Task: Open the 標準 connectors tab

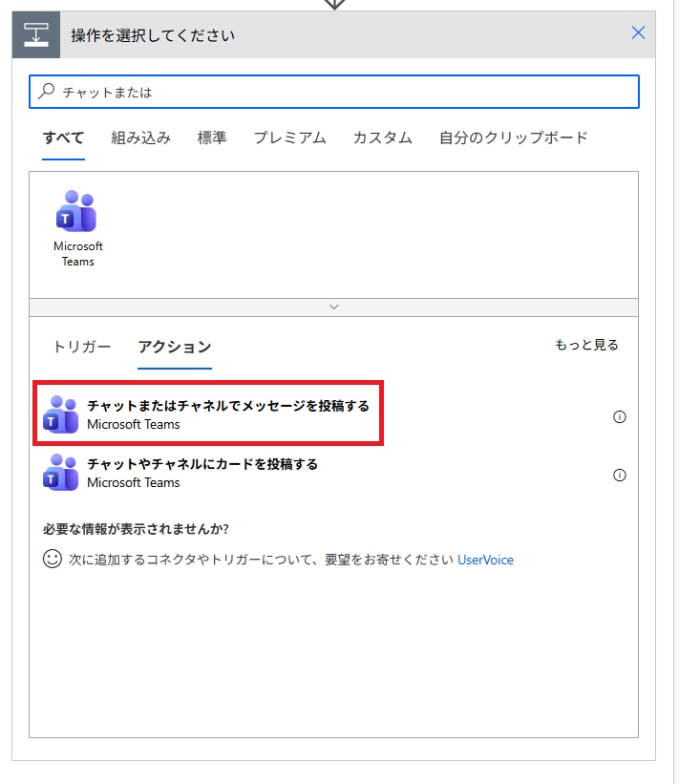Action: point(212,138)
